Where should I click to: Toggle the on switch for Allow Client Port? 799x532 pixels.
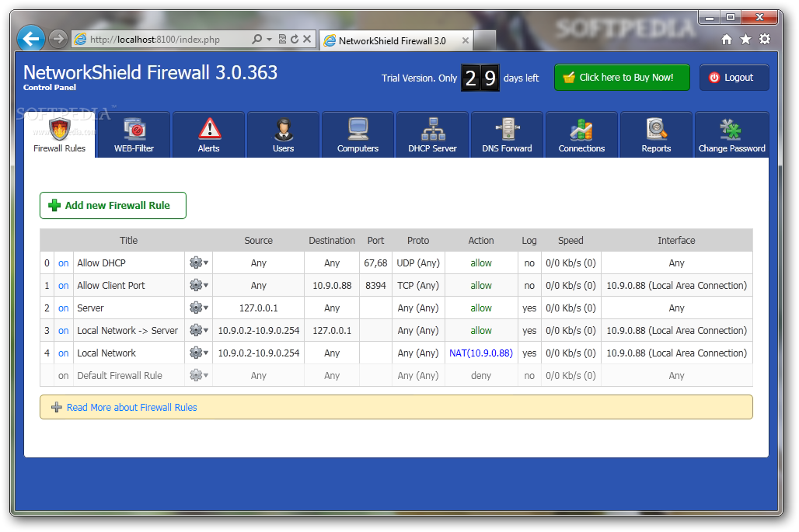click(x=63, y=286)
